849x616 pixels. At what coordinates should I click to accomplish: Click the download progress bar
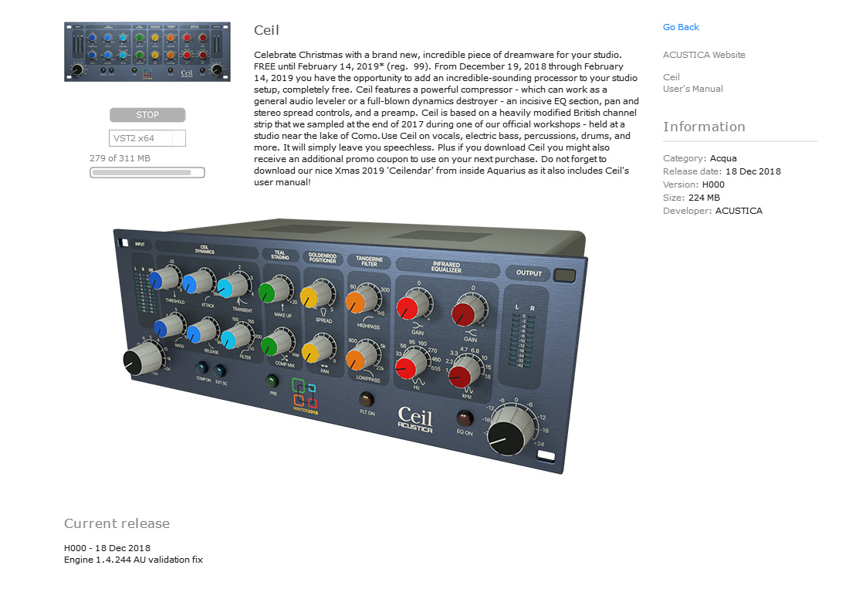147,173
